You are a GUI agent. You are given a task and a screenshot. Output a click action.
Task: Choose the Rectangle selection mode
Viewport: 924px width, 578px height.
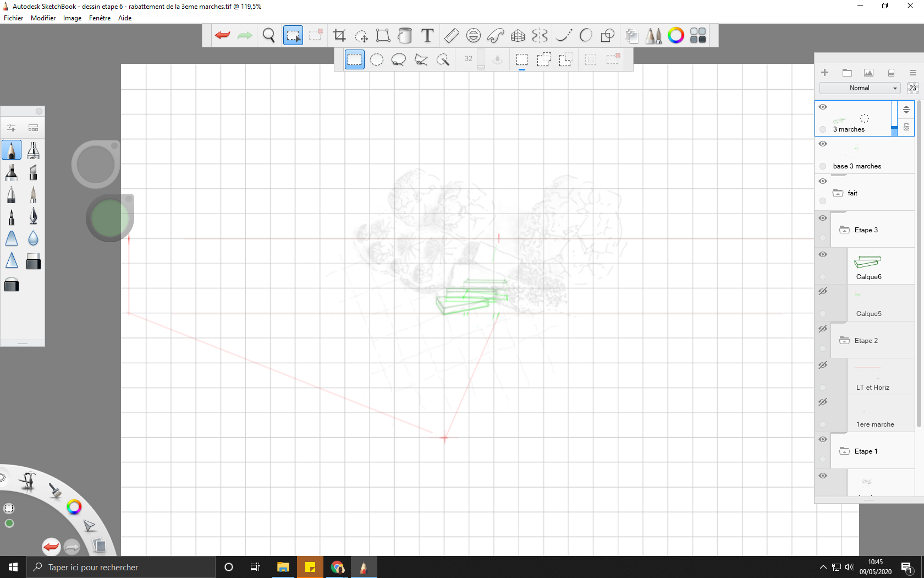pyautogui.click(x=355, y=59)
